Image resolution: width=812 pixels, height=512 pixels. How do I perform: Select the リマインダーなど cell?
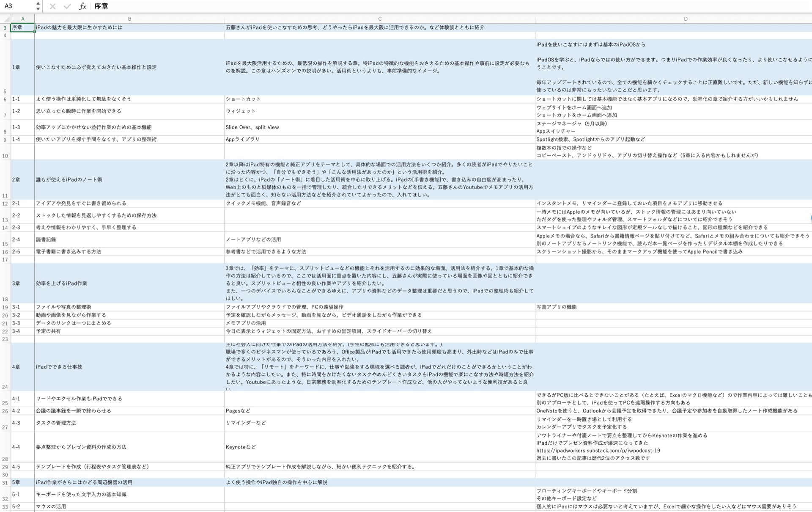(380, 423)
